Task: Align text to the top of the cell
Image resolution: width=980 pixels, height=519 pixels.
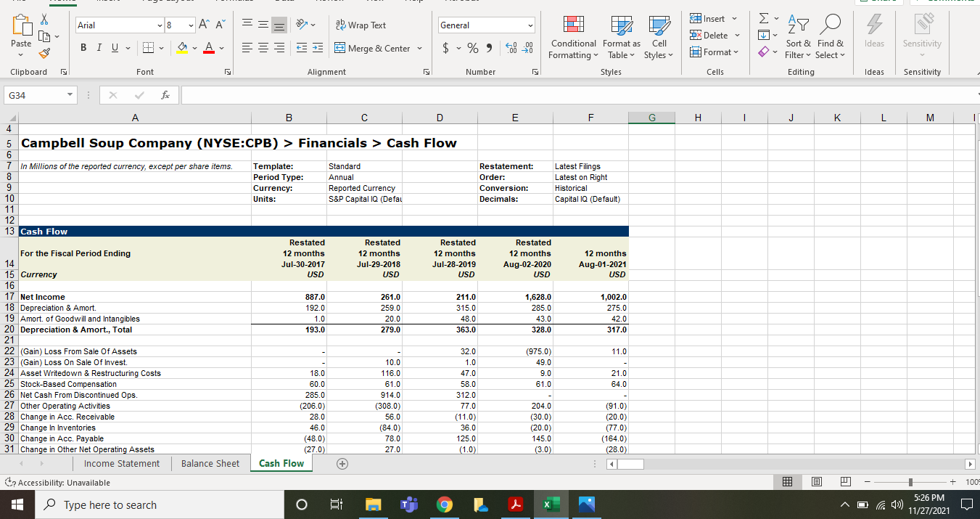Action: (247, 25)
